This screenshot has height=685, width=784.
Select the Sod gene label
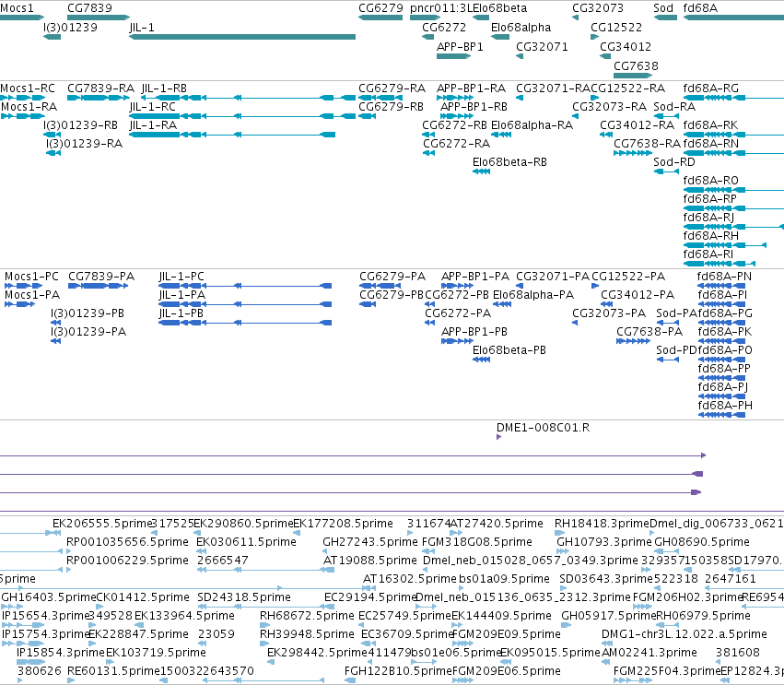[x=663, y=8]
